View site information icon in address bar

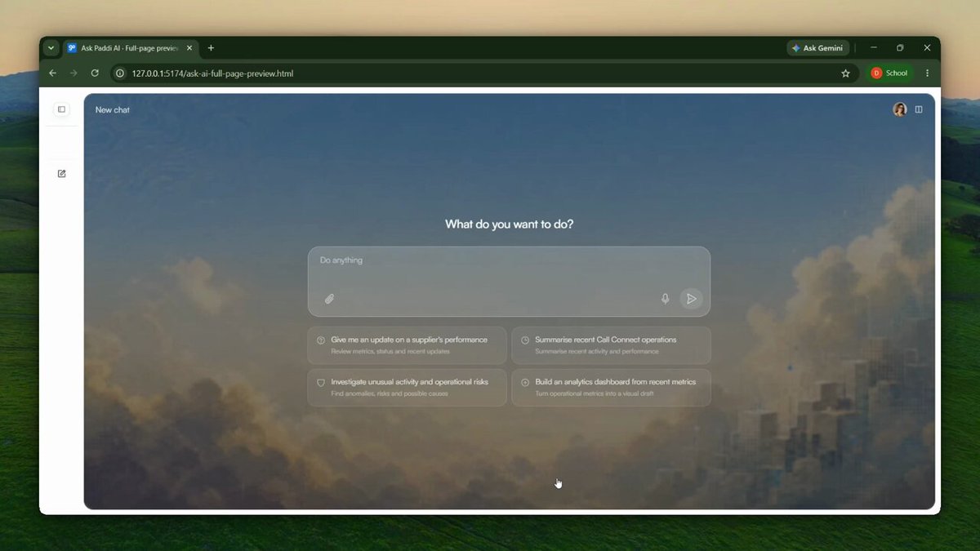pos(120,73)
